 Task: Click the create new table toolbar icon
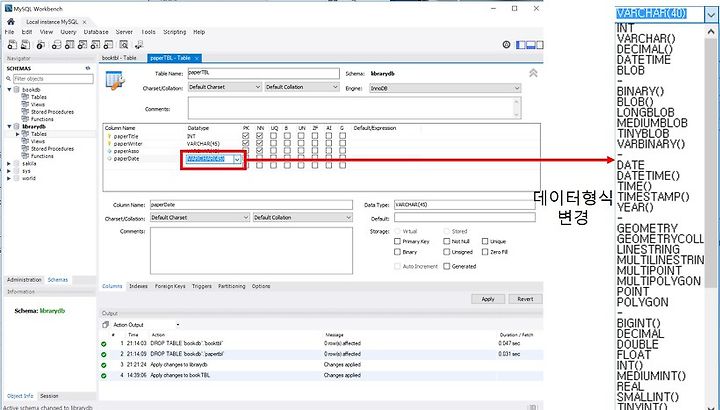[x=70, y=45]
